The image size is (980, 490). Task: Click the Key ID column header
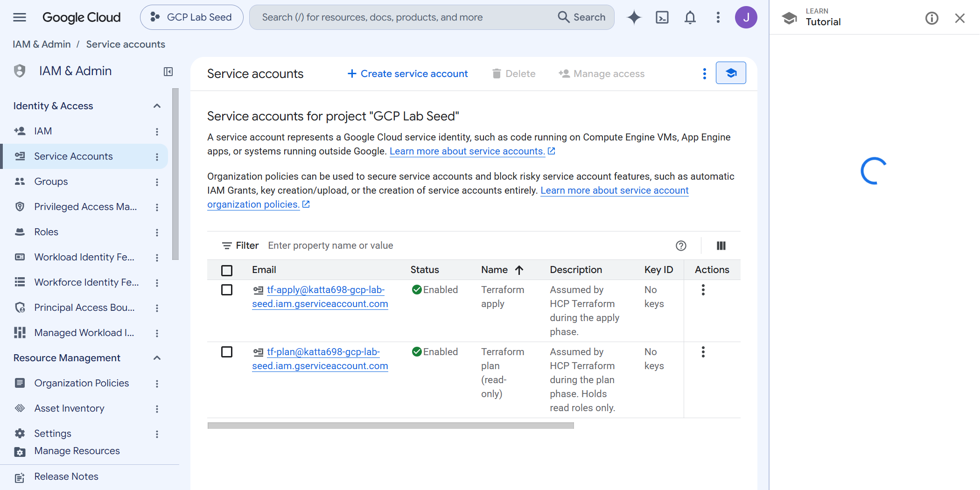click(658, 270)
